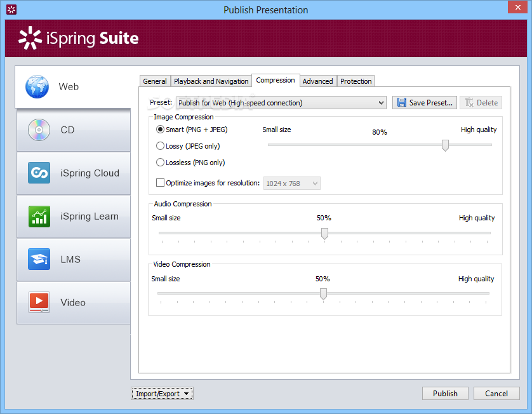This screenshot has width=532, height=414.
Task: Enable Optimize images for resolution checkbox
Action: coord(160,183)
